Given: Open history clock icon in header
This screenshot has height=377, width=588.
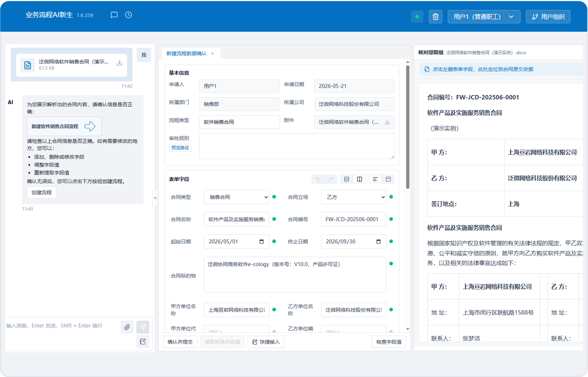Looking at the screenshot, I should pyautogui.click(x=129, y=15).
